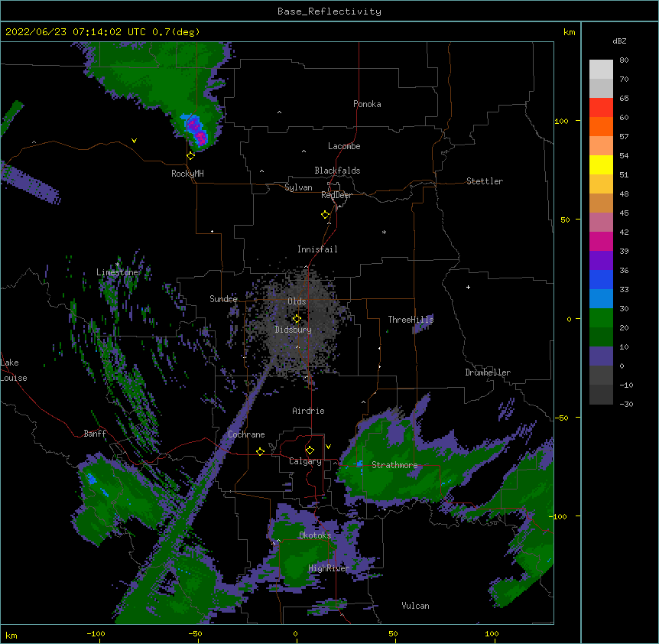
Task: Click the Innisfail city label
Action: click(x=317, y=249)
